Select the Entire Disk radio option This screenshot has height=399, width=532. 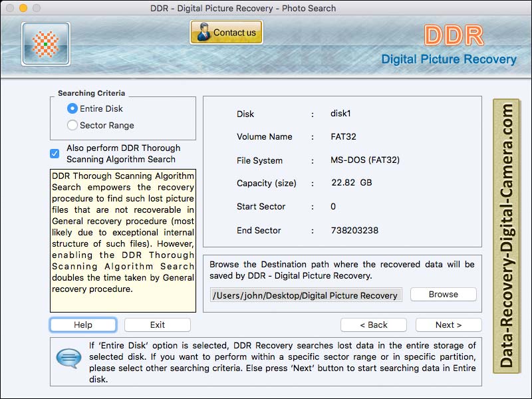72,108
